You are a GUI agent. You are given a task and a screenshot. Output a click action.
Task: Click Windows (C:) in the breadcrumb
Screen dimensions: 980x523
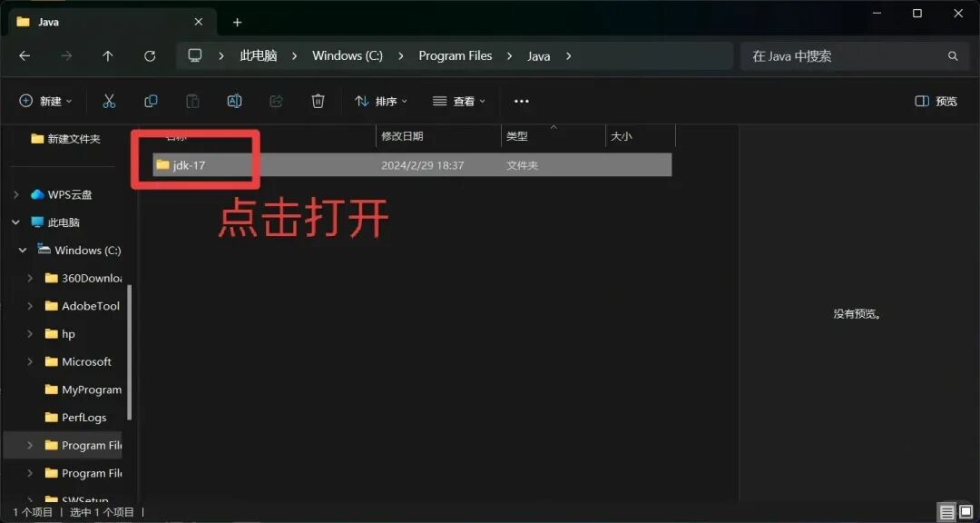pos(348,55)
